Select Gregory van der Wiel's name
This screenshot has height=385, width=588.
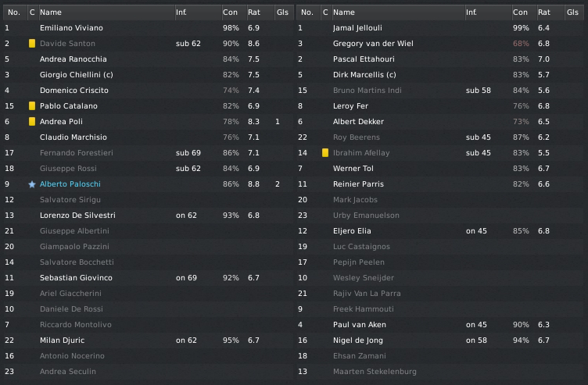click(371, 44)
